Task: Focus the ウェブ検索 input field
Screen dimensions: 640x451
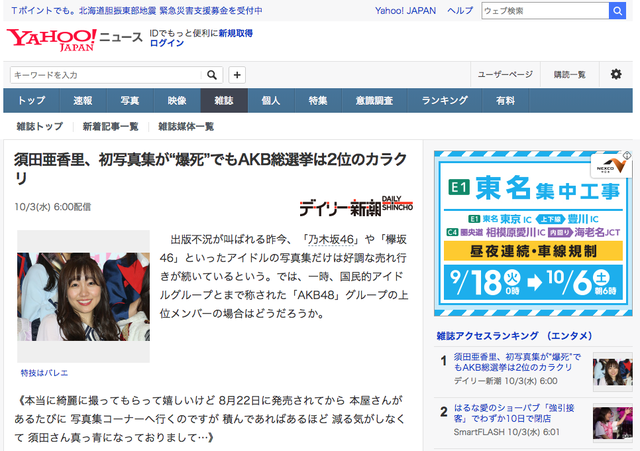Action: (545, 11)
